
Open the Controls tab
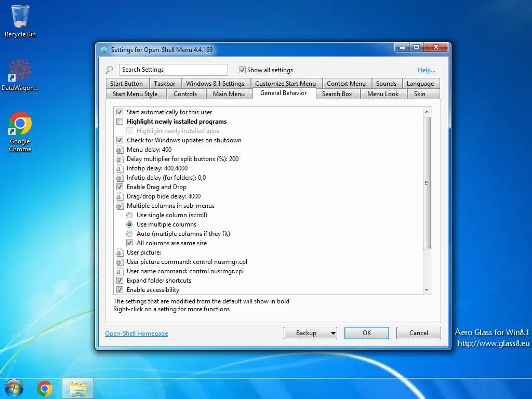tap(185, 94)
